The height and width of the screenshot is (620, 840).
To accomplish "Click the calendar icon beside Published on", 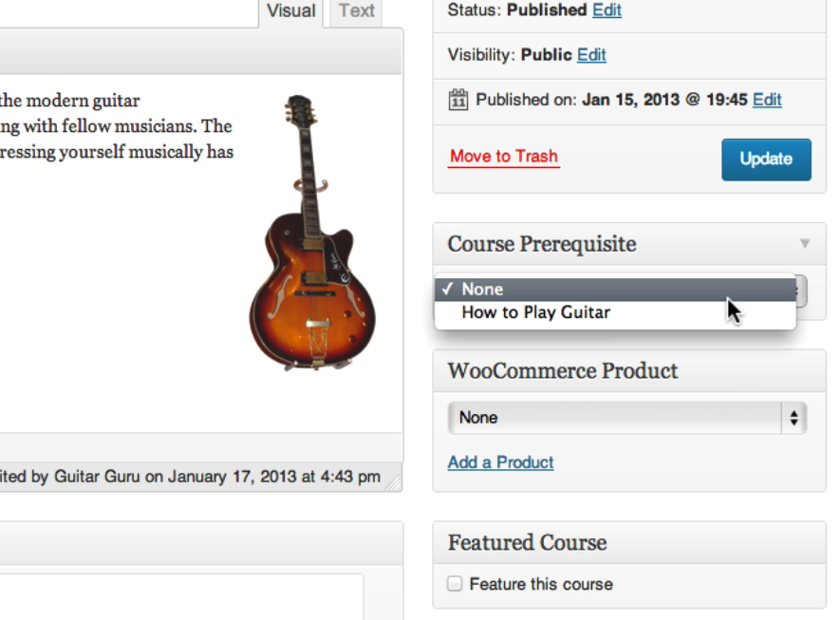I will (x=458, y=100).
